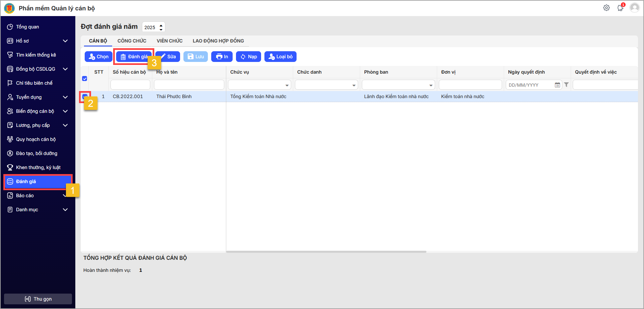Screen dimensions: 644x309
Task: Click the Chọn button
Action: [x=98, y=57]
